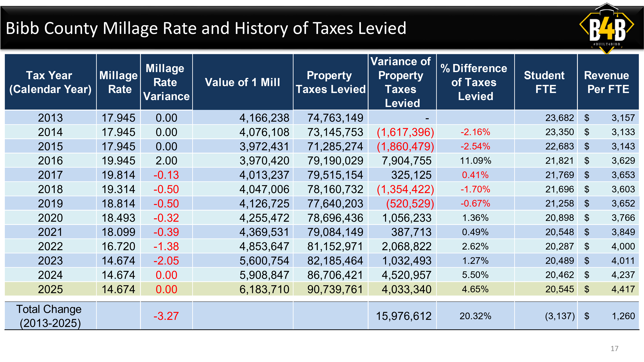This screenshot has width=644, height=362.
Task: Select property taxes levied 79,190,029
Action: [335, 160]
